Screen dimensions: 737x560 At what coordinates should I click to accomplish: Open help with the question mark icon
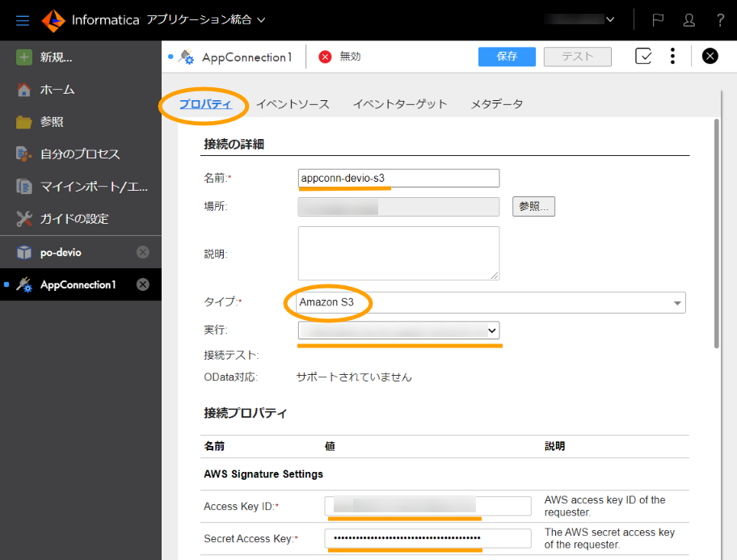coord(720,20)
